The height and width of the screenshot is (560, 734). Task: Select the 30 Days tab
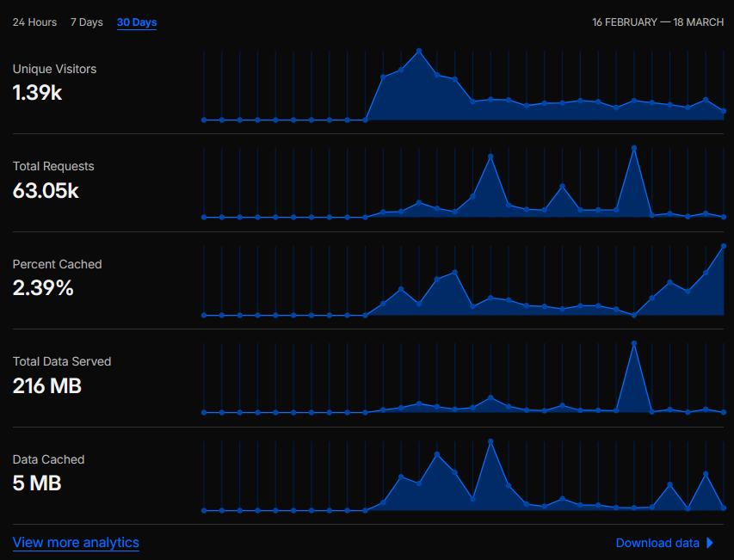click(137, 22)
